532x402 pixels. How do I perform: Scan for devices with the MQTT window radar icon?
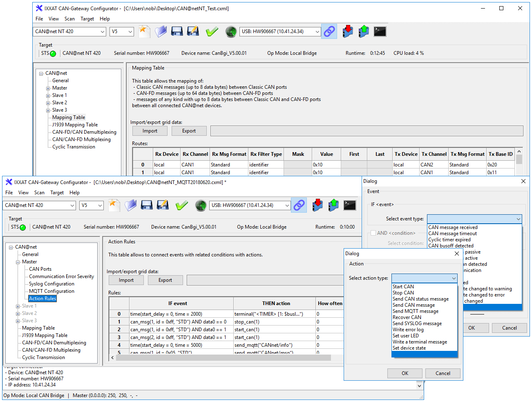(201, 205)
